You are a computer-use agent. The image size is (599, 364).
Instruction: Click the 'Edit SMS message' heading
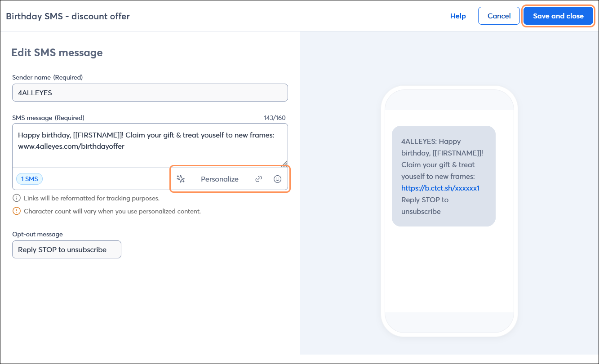[x=57, y=53]
